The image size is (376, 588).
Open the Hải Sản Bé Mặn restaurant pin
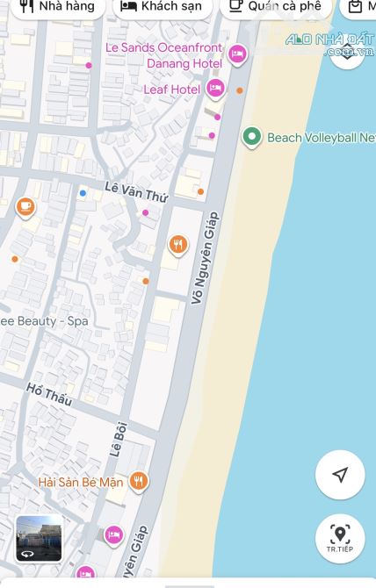pyautogui.click(x=139, y=481)
